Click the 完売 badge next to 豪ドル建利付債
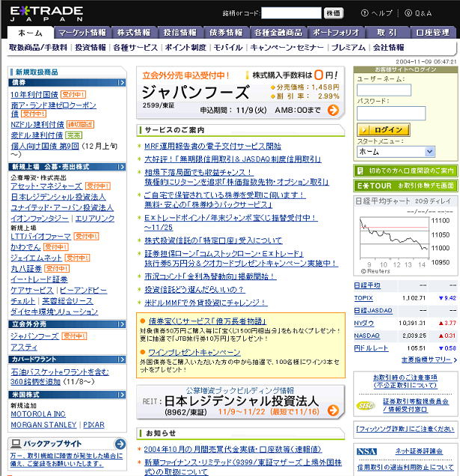This screenshot has height=476, width=460. pos(73,135)
